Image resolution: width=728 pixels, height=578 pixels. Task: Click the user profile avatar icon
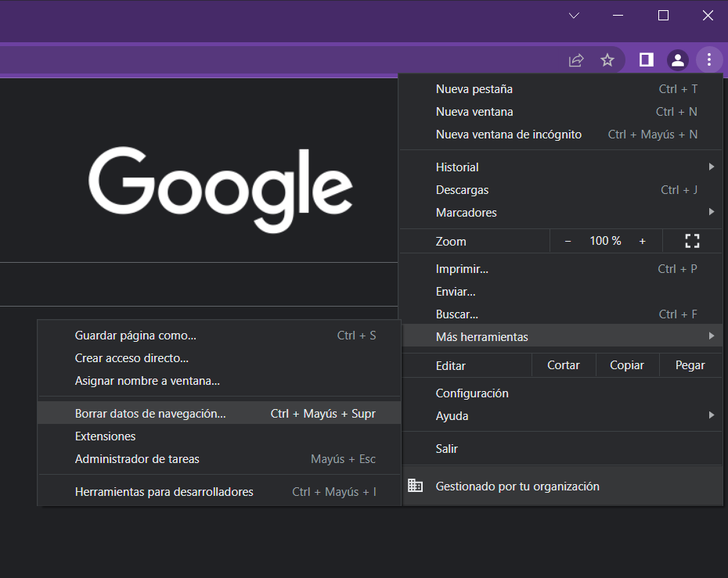[677, 60]
